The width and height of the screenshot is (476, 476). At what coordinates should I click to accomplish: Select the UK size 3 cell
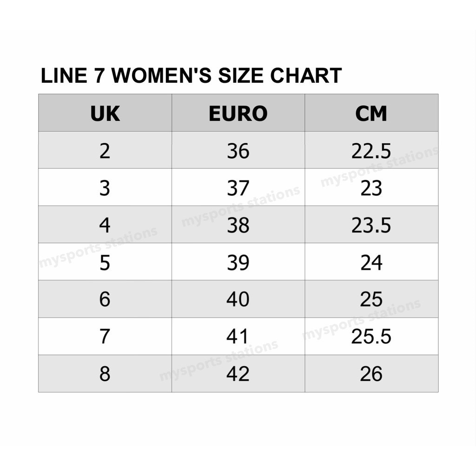point(105,188)
